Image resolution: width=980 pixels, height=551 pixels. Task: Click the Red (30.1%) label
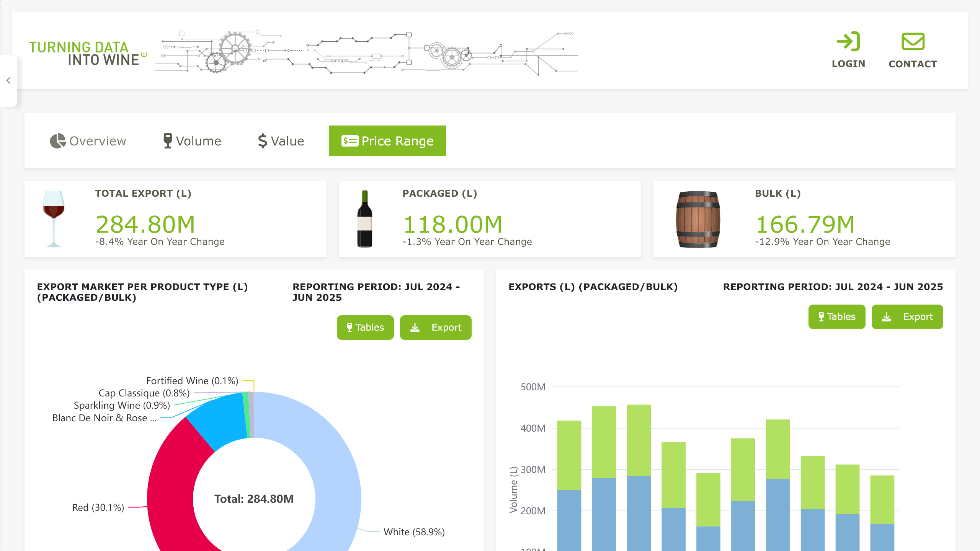point(98,508)
